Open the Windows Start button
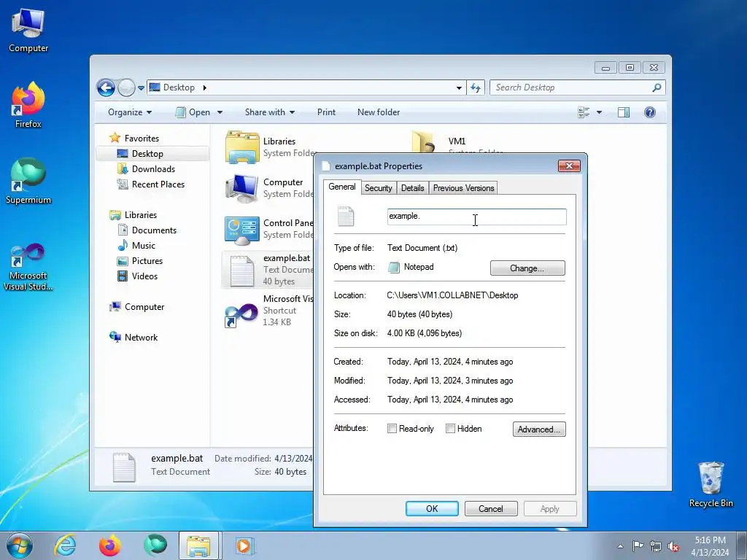 [x=20, y=545]
